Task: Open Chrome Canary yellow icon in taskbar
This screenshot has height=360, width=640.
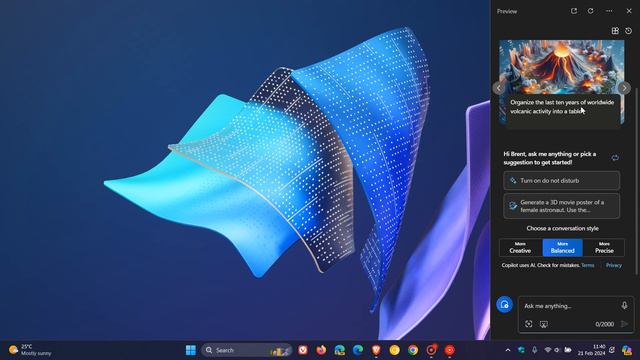Action: pos(394,350)
